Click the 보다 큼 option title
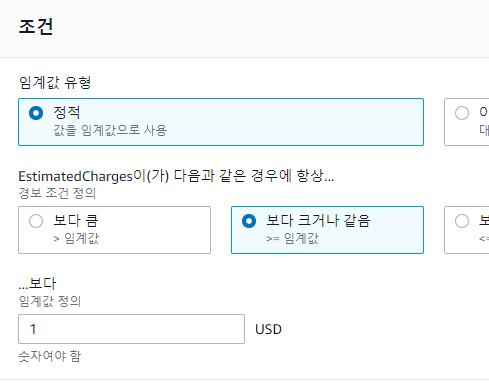The height and width of the screenshot is (383, 489). click(x=76, y=220)
